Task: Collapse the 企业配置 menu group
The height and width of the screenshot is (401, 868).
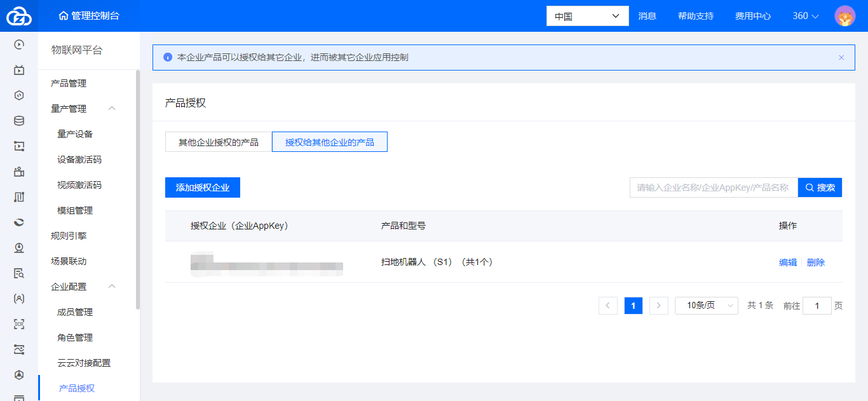Action: click(112, 287)
